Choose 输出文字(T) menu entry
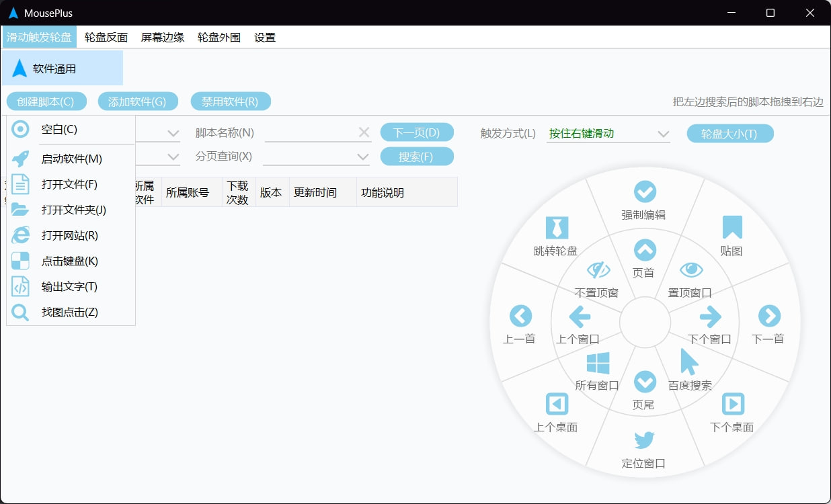 click(71, 287)
